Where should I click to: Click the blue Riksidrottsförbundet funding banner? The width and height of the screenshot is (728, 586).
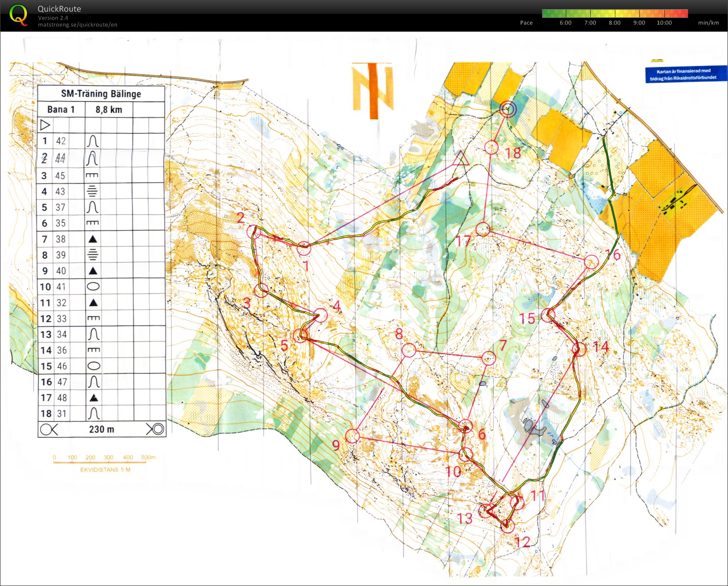click(686, 74)
